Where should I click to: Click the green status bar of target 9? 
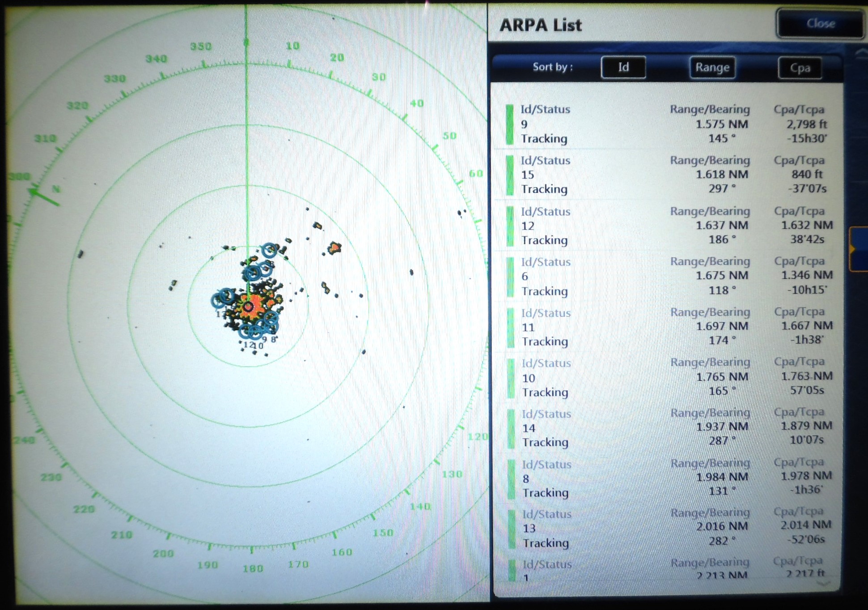(509, 124)
